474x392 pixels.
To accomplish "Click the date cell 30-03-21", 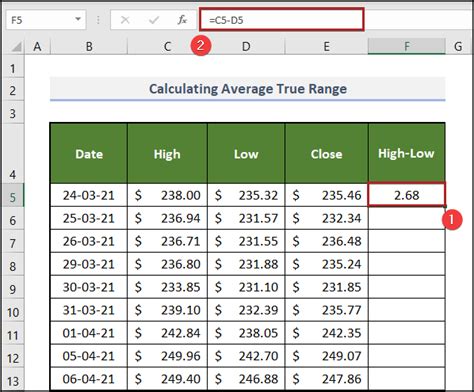I will coord(89,287).
